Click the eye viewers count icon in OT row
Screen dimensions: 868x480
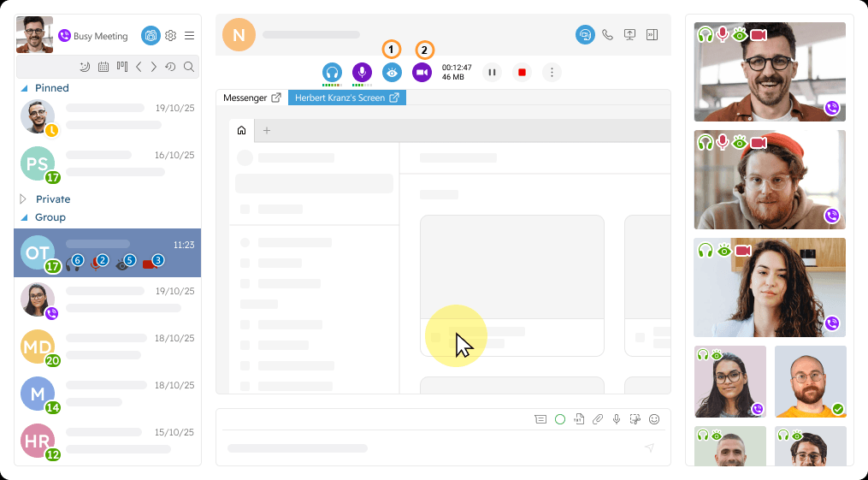tap(126, 264)
